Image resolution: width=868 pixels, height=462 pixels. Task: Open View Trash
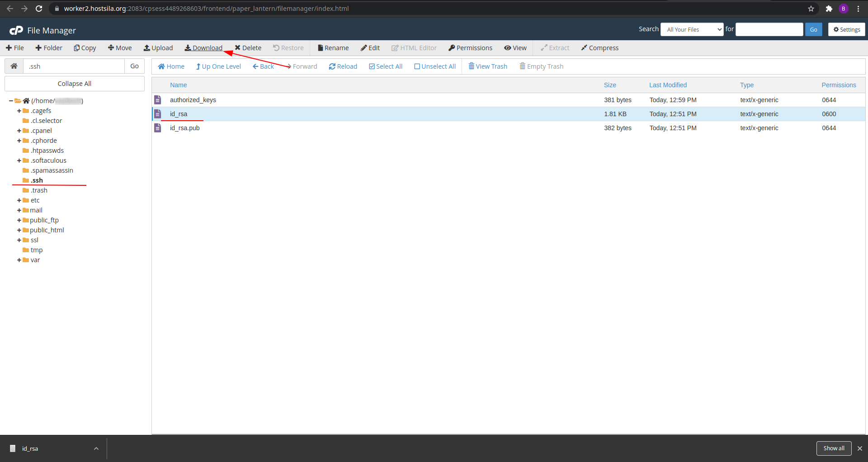(488, 66)
